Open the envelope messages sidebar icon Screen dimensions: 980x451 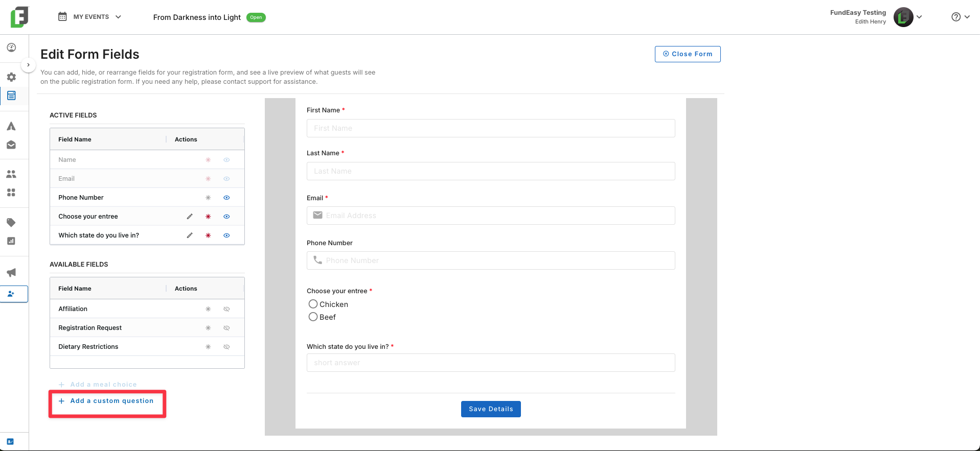pos(11,145)
